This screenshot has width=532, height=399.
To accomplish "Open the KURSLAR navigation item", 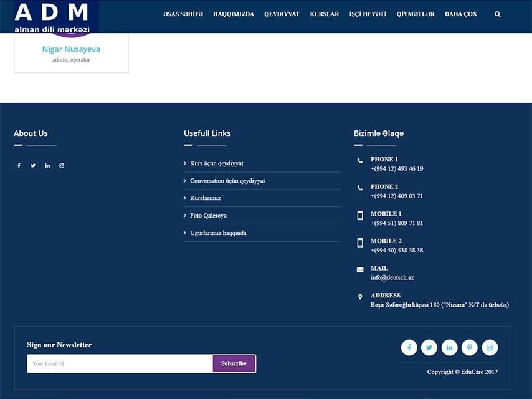I will pos(324,14).
